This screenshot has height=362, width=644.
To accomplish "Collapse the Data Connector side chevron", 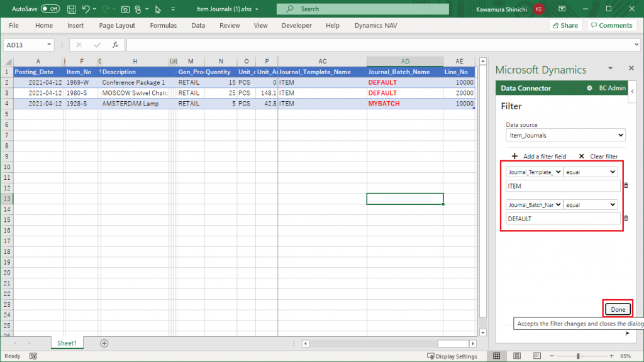I will pyautogui.click(x=633, y=92).
